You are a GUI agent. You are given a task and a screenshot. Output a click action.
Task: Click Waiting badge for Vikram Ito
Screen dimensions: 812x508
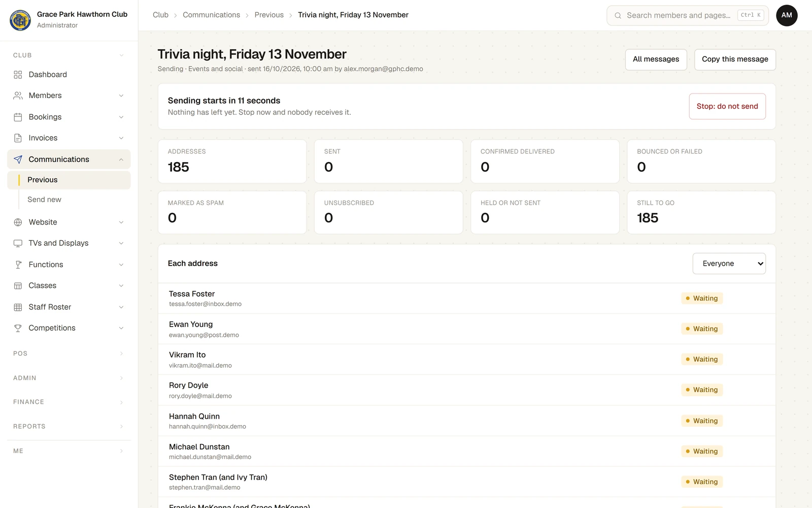[702, 359]
